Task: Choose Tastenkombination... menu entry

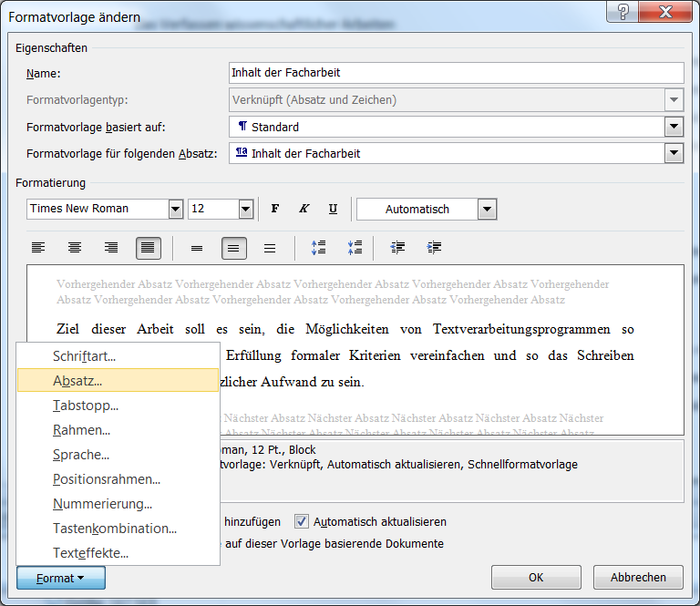Action: pyautogui.click(x=118, y=528)
